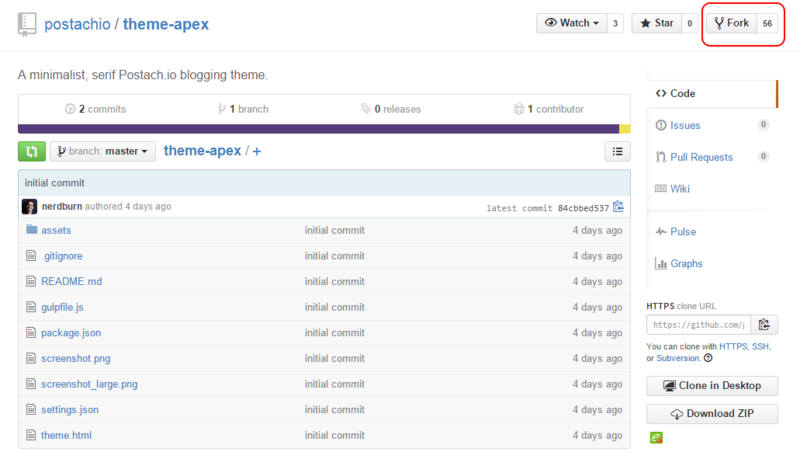This screenshot has height=452, width=800.
Task: Open the nerdburn author profile link
Action: tap(62, 206)
